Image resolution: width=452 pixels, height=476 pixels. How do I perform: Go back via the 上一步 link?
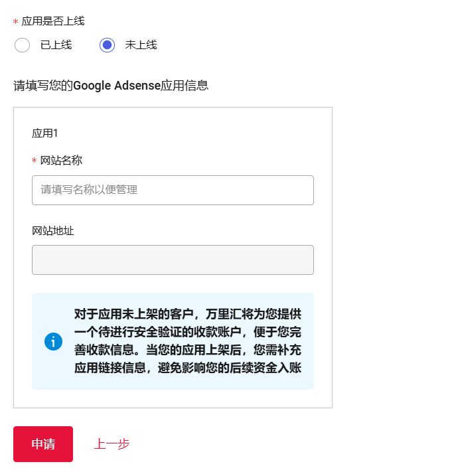(x=112, y=444)
